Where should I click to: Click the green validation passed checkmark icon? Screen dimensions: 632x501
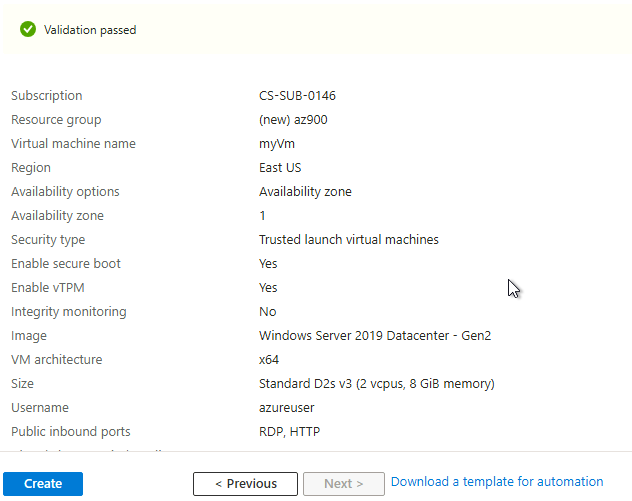(28, 30)
